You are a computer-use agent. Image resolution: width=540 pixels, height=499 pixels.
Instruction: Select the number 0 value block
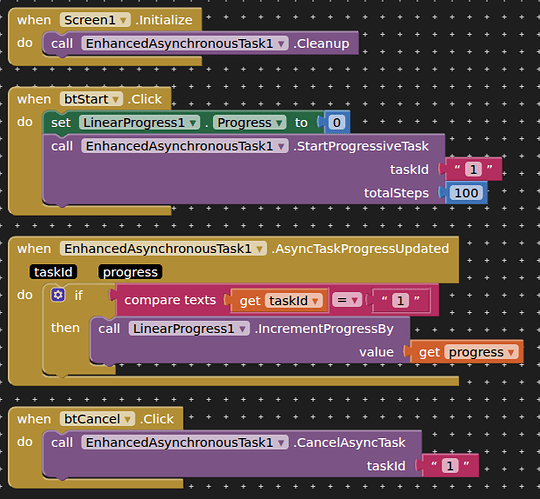[x=336, y=123]
